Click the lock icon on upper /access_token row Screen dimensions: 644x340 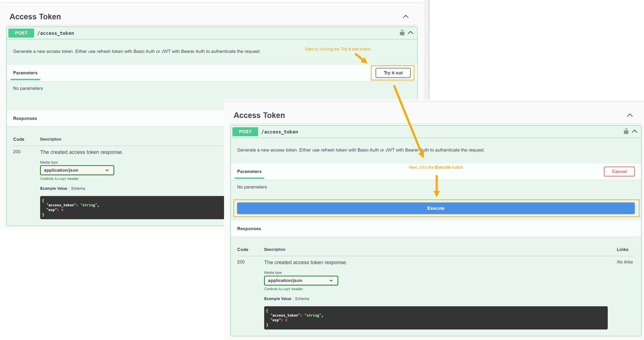[x=402, y=33]
